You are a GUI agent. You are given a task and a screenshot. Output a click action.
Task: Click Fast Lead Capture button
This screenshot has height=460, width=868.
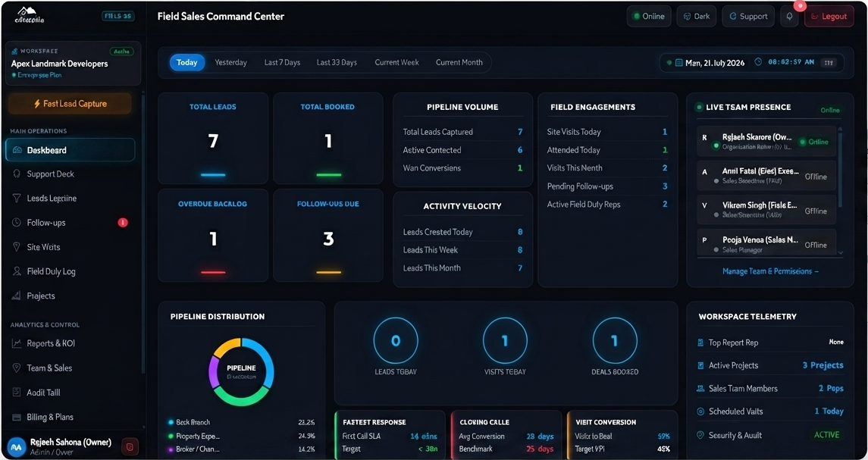[x=70, y=104]
